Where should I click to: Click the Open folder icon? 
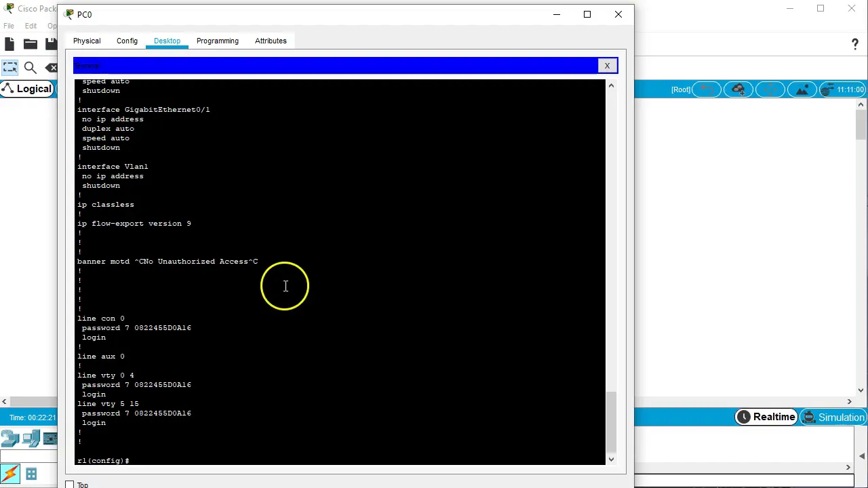31,44
